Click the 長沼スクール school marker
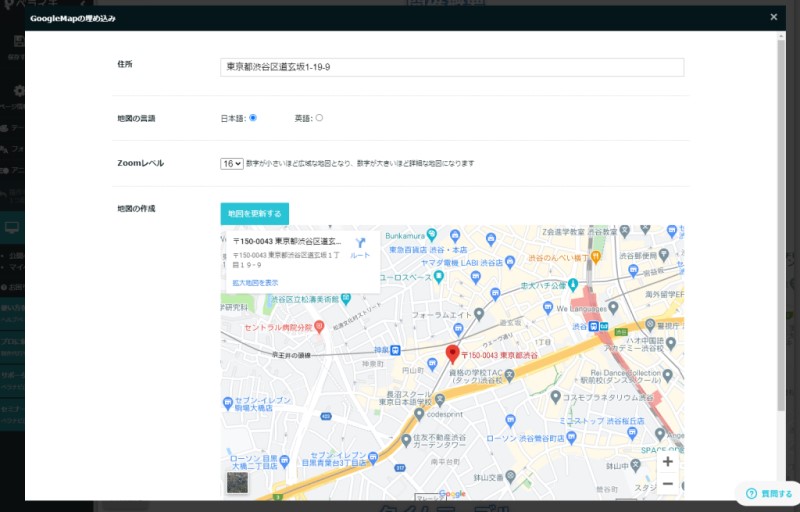 tap(440, 399)
